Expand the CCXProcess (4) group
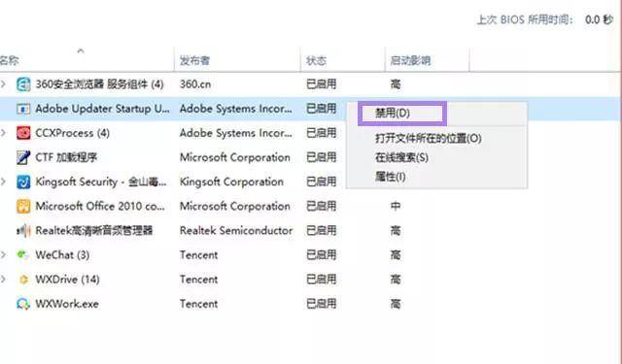 4,133
